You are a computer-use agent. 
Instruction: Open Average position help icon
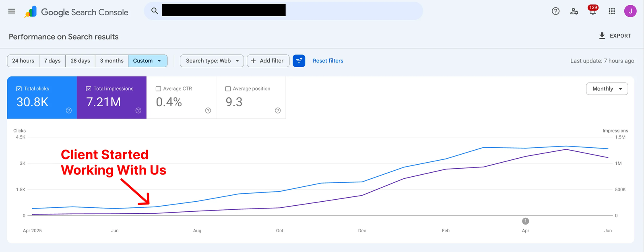278,110
